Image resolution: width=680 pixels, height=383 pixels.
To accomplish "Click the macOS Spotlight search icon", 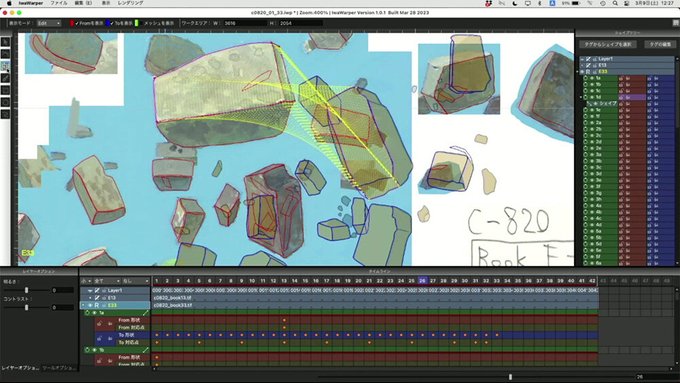I will [615, 3].
